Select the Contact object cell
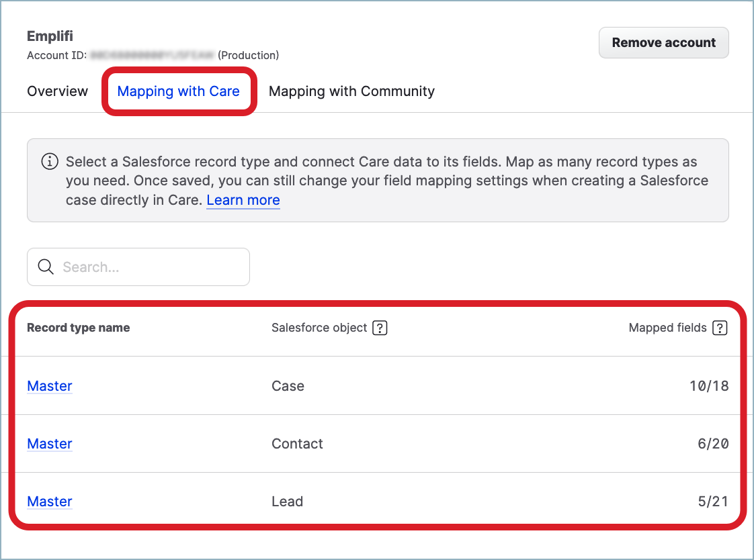Viewport: 754px width, 560px height. 297,444
